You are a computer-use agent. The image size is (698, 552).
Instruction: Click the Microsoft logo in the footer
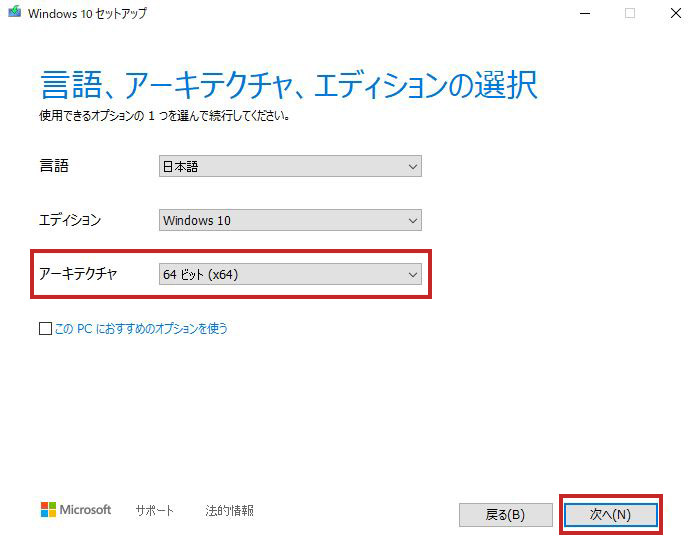(76, 510)
